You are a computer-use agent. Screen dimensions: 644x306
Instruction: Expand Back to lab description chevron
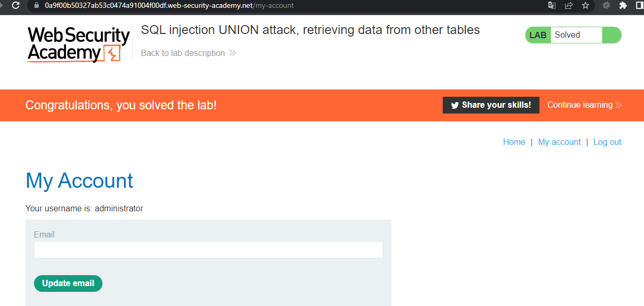point(232,53)
